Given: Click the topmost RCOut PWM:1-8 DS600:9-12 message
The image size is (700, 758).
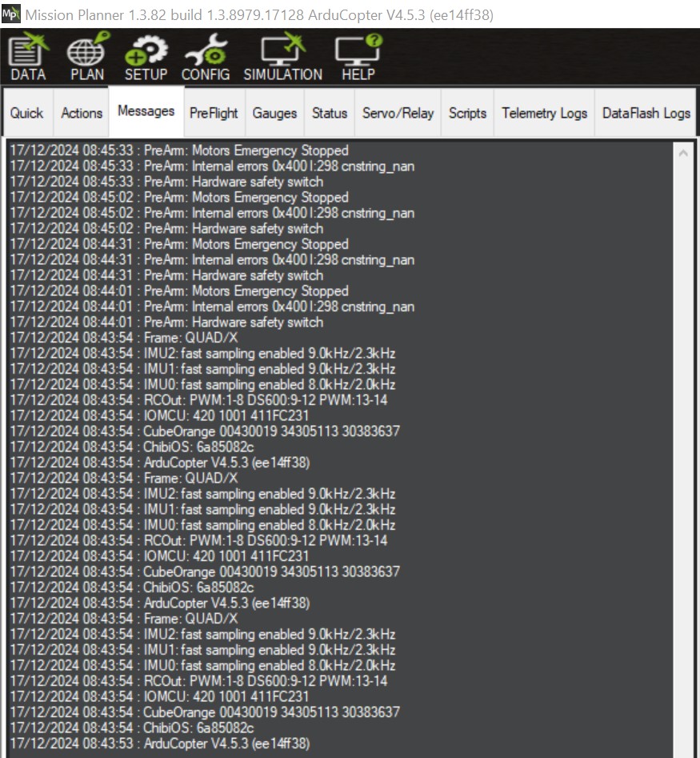Looking at the screenshot, I should pos(198,399).
